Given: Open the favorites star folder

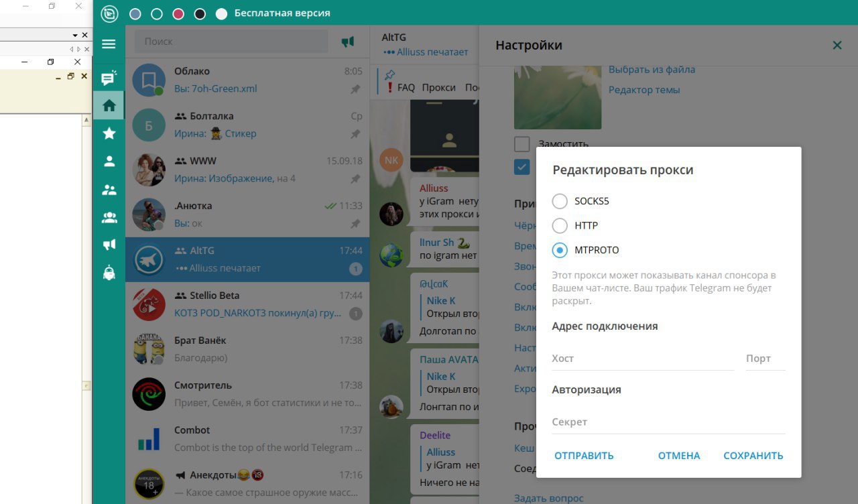Looking at the screenshot, I should (109, 133).
